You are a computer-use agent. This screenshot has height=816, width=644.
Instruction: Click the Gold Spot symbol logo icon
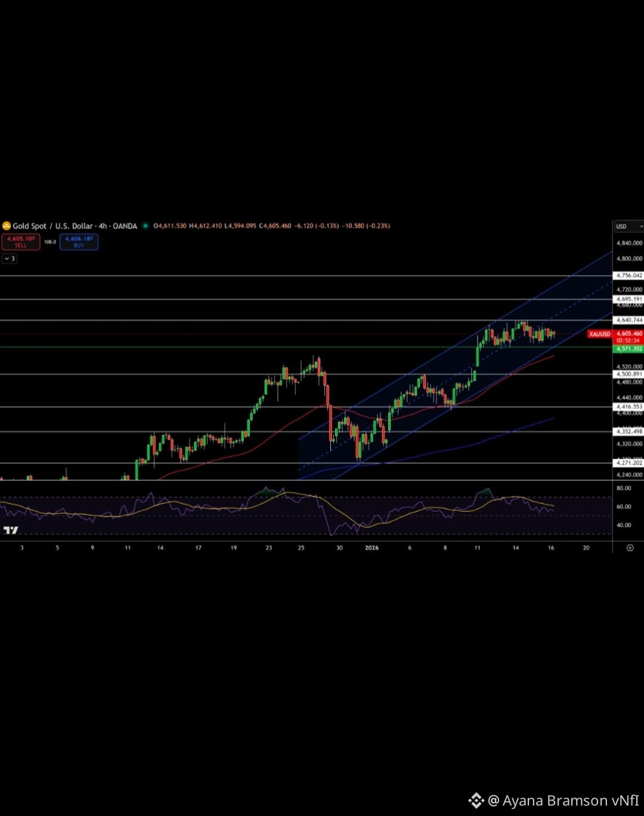(x=7, y=226)
